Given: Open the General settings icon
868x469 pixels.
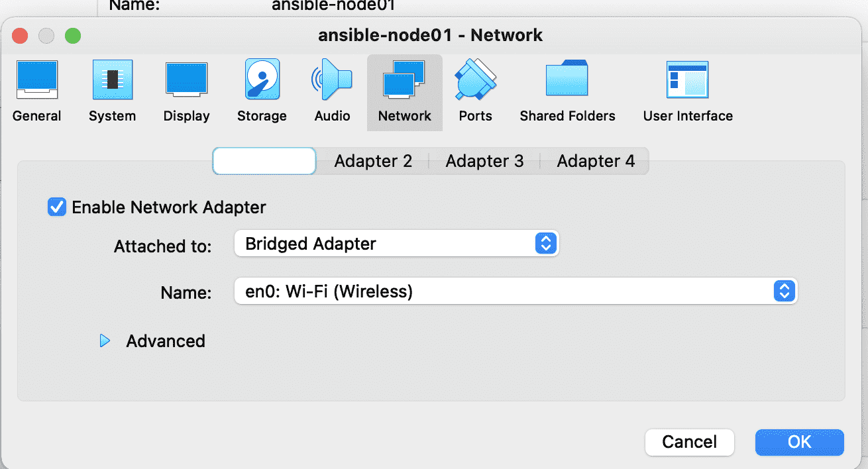Looking at the screenshot, I should (36, 80).
